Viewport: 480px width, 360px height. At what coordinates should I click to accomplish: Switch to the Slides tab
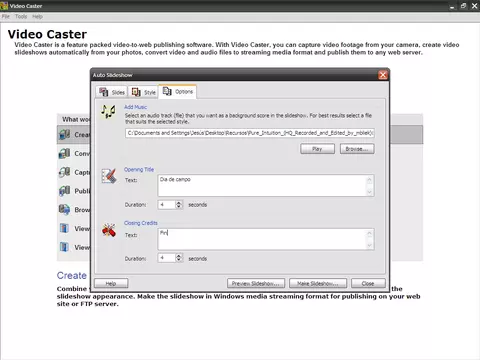112,92
